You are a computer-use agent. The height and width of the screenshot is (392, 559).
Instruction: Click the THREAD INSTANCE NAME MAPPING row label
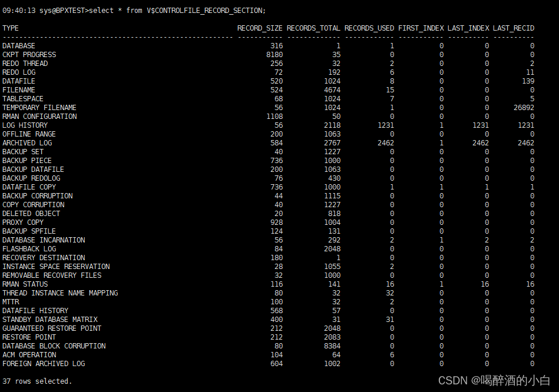point(60,293)
